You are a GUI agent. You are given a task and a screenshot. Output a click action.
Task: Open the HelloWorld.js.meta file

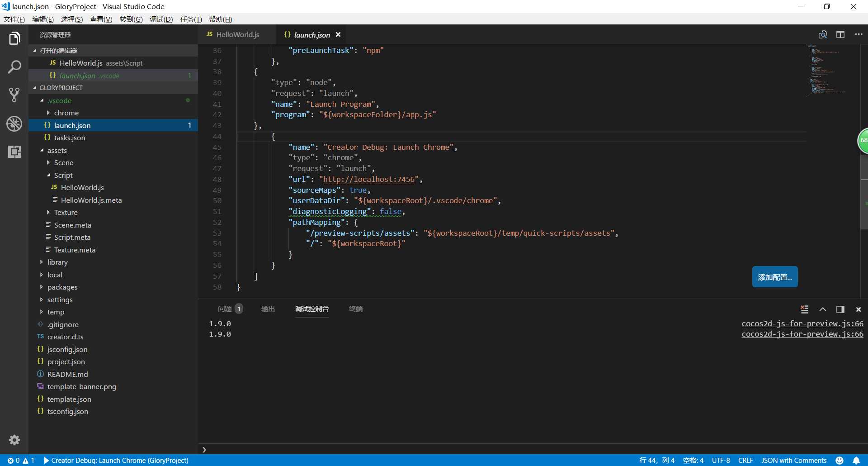[x=113, y=200]
